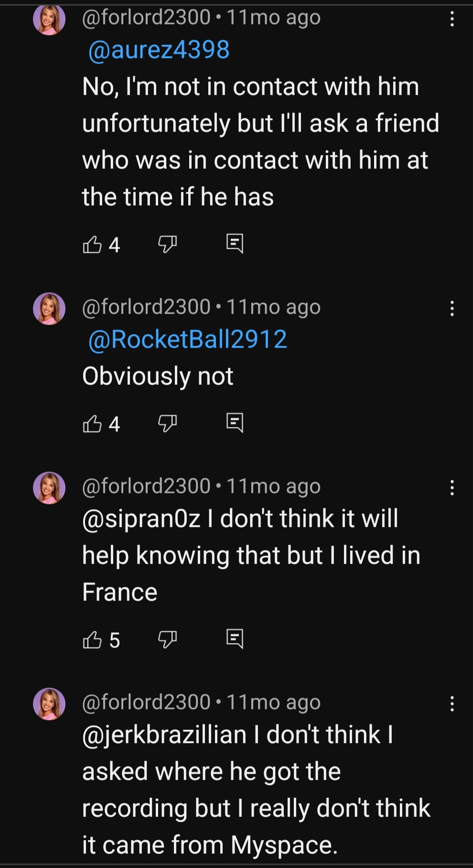Image resolution: width=473 pixels, height=868 pixels.
Task: Open options menu for the France comment
Action: [x=452, y=488]
